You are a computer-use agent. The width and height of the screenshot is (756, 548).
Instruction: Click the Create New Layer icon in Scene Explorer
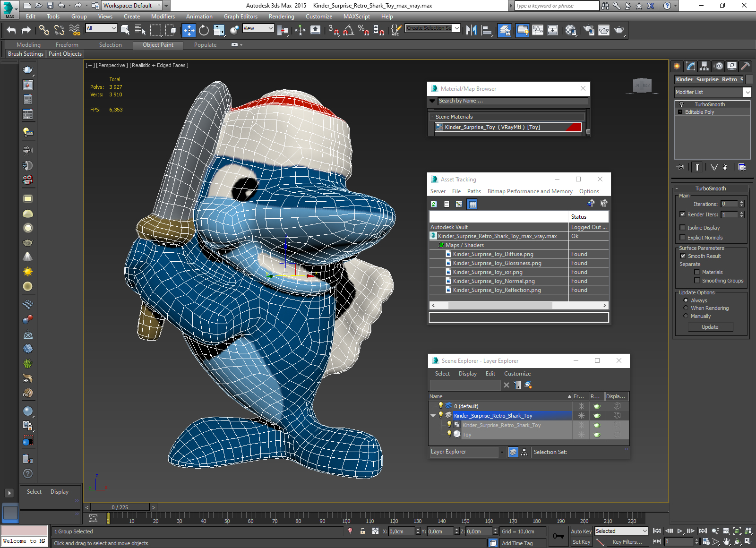point(528,385)
